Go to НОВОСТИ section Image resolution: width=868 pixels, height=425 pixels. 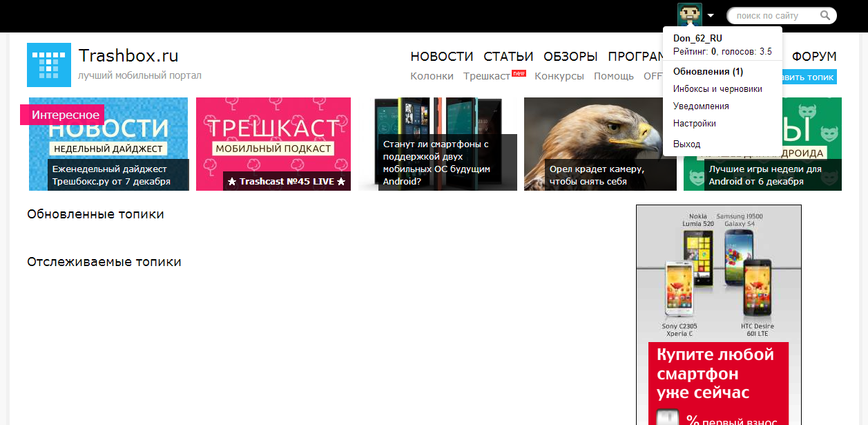pyautogui.click(x=442, y=57)
